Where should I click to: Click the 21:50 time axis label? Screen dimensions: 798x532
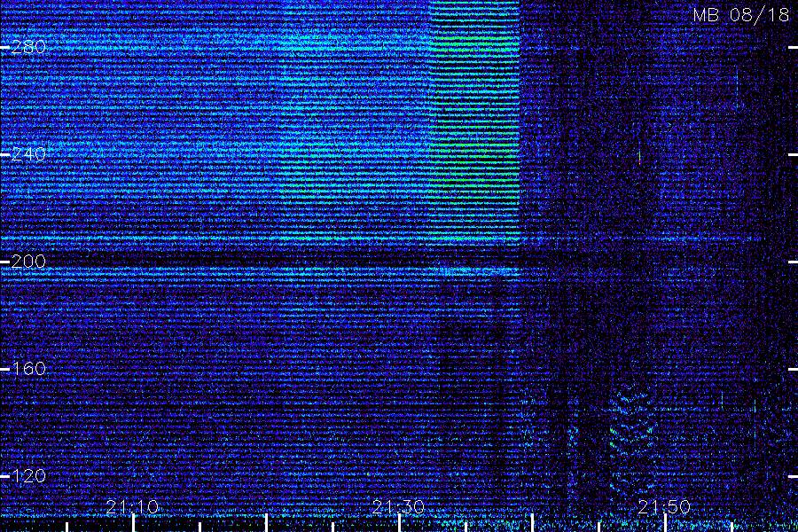[664, 507]
